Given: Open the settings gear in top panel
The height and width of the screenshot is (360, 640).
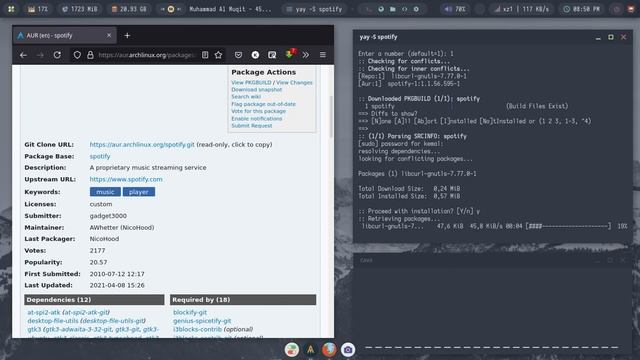Looking at the screenshot, I should [x=416, y=9].
